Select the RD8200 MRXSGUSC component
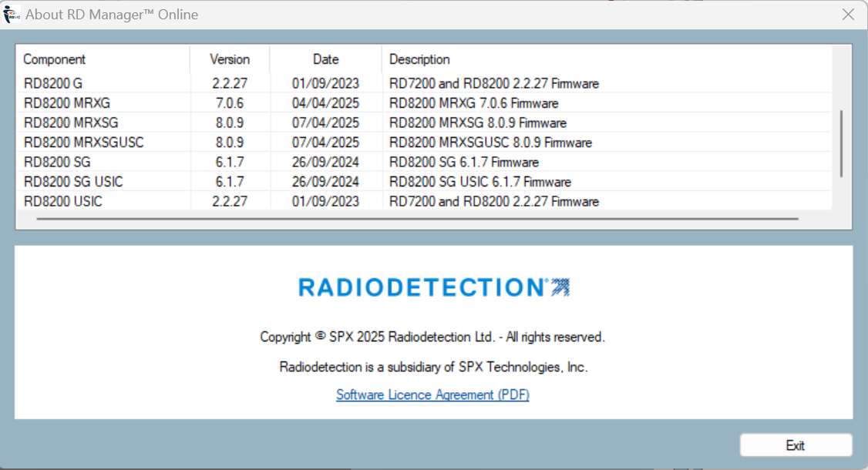The height and width of the screenshot is (470, 868). tap(83, 143)
